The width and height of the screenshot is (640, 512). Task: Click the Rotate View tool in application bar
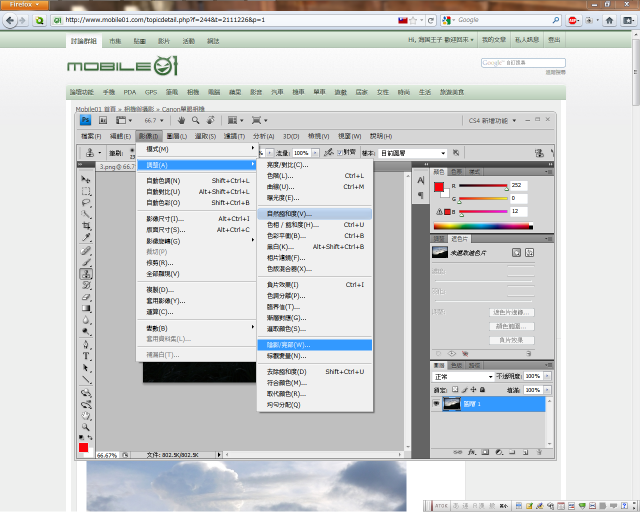tap(211, 120)
